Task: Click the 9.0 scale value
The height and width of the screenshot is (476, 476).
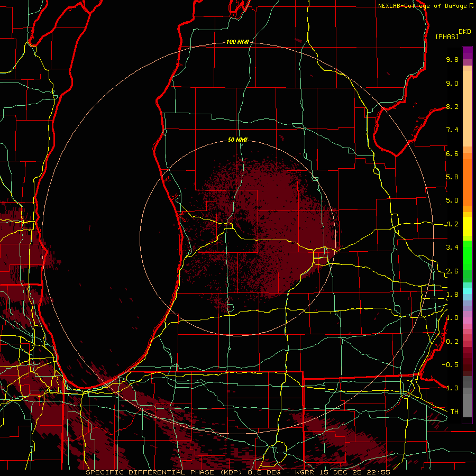Action: tap(452, 83)
